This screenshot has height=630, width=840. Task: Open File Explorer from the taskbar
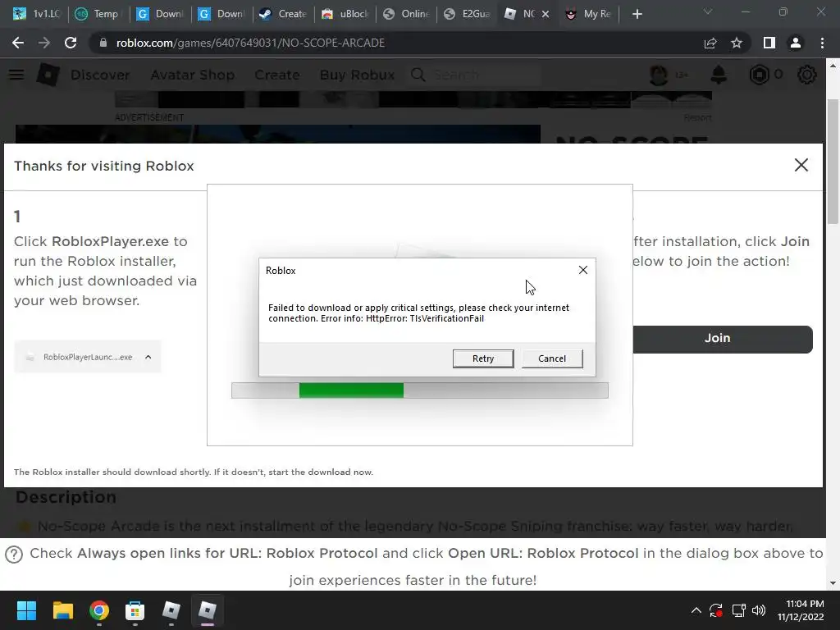click(62, 610)
